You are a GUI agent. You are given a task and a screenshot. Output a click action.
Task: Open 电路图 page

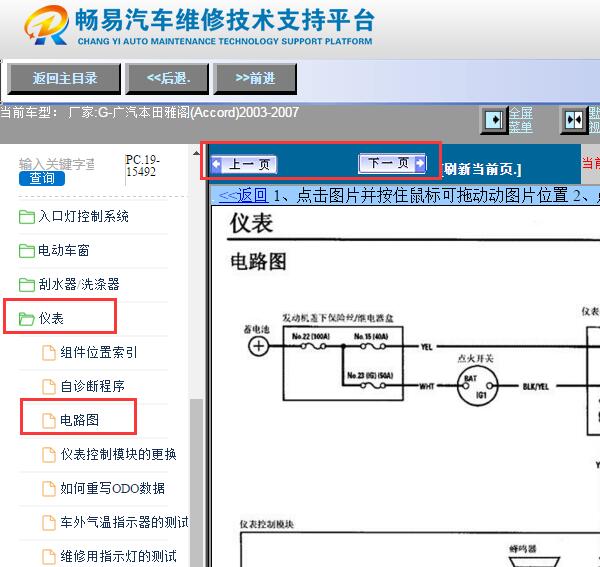(x=79, y=420)
